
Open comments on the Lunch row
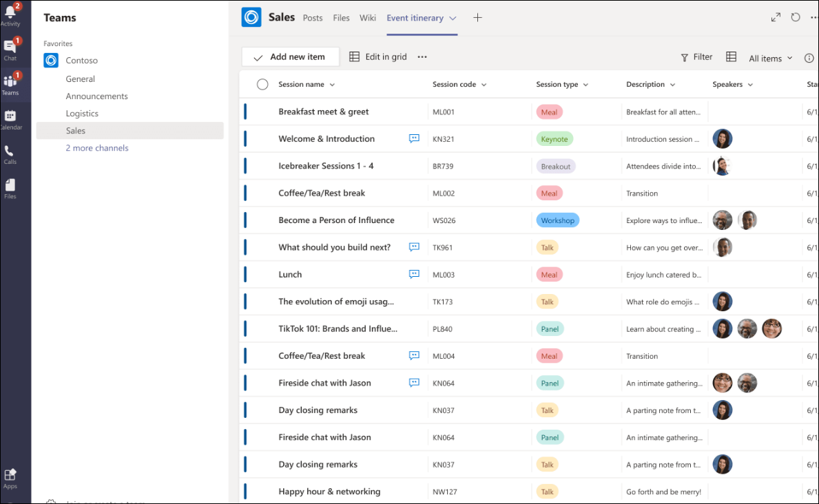click(x=414, y=274)
